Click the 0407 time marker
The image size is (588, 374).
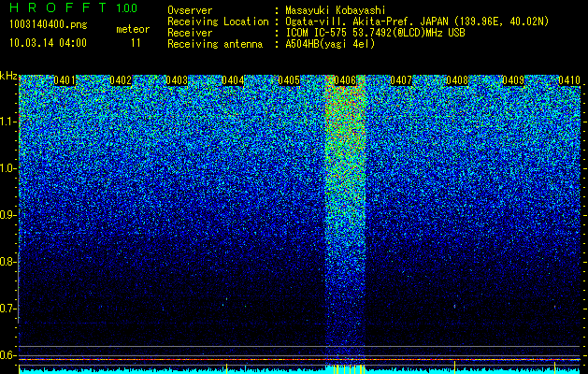(401, 80)
